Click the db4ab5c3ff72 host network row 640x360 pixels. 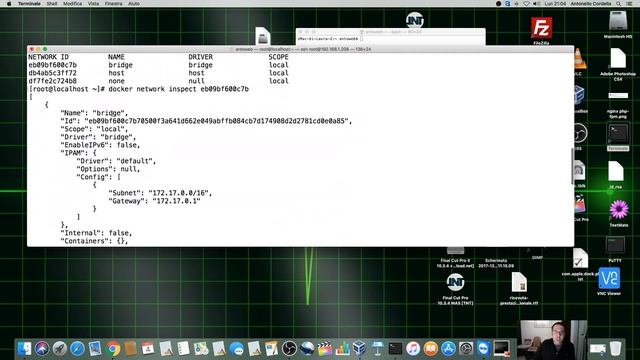[x=158, y=73]
